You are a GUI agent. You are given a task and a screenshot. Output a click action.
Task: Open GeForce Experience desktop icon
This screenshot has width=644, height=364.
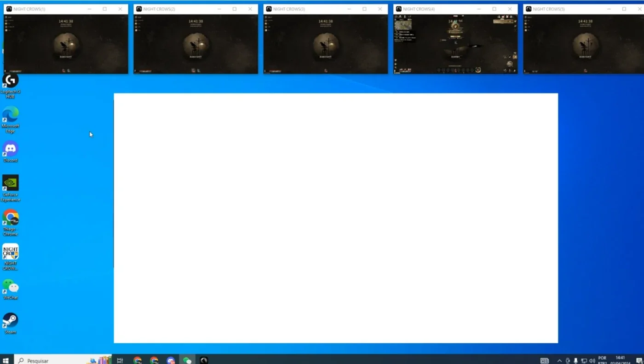(10, 188)
